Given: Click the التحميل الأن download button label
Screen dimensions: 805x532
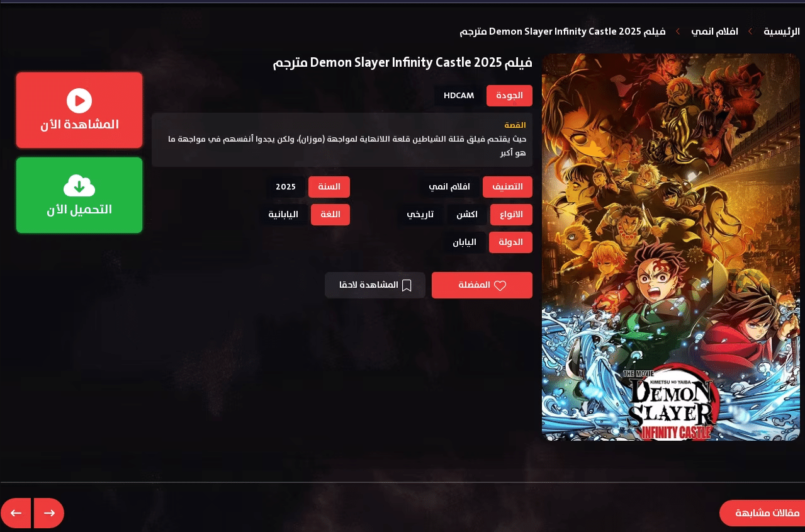Looking at the screenshot, I should 79,210.
